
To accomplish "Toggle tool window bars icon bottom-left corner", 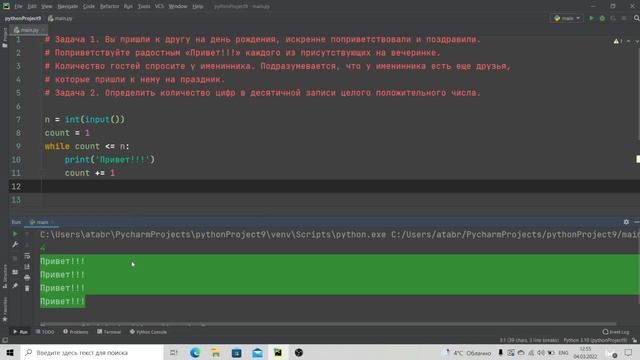I will (4, 340).
